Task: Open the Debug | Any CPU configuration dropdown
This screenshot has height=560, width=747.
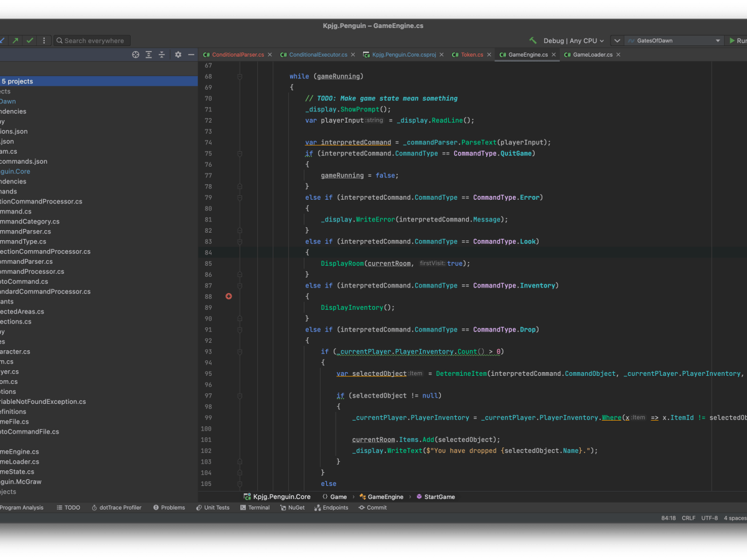Action: 573,40
